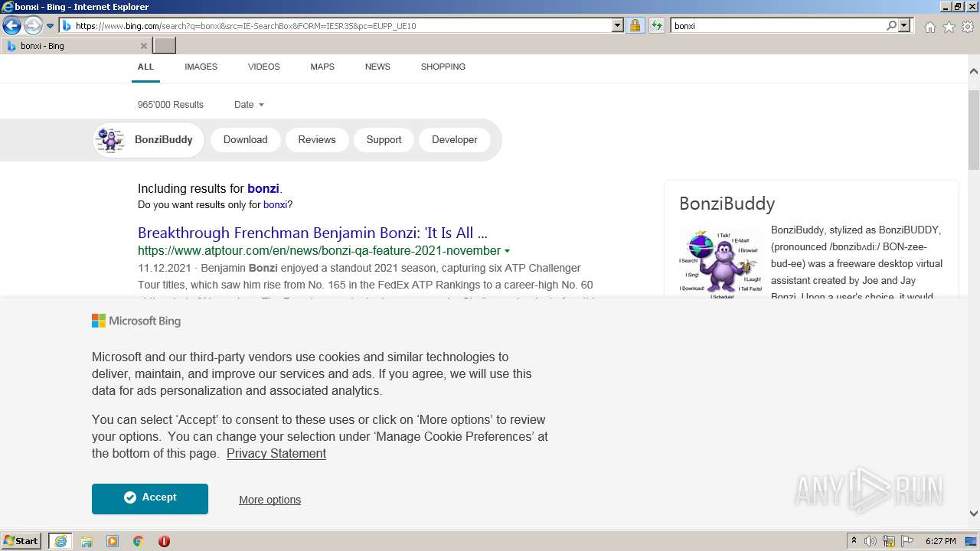Click the BonziBuddy chip with gorilla image

pyautogui.click(x=149, y=140)
